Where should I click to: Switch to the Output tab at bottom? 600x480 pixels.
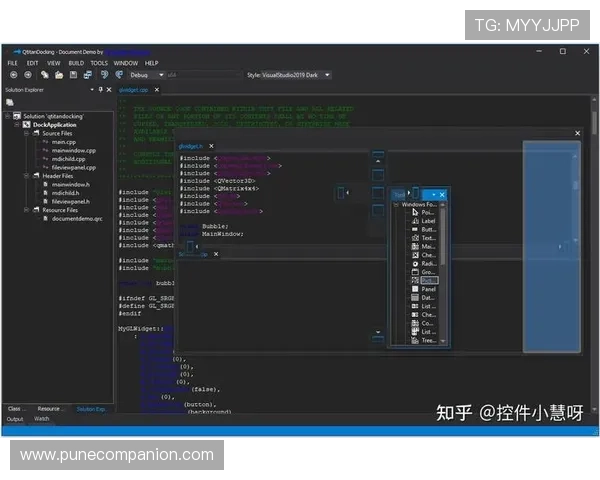[15, 419]
